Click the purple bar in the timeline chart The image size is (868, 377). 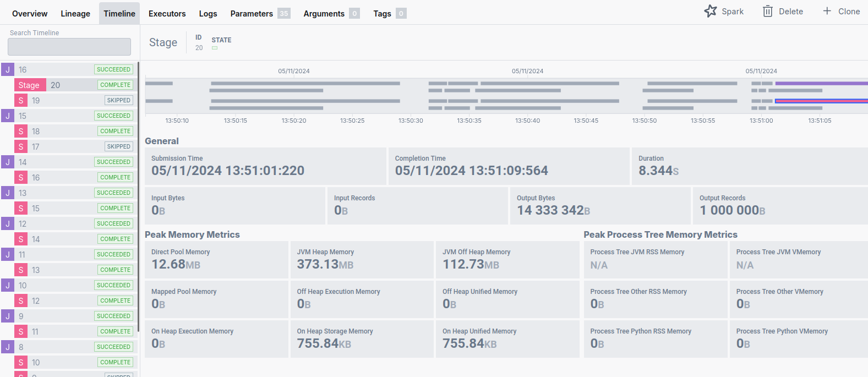(x=820, y=84)
